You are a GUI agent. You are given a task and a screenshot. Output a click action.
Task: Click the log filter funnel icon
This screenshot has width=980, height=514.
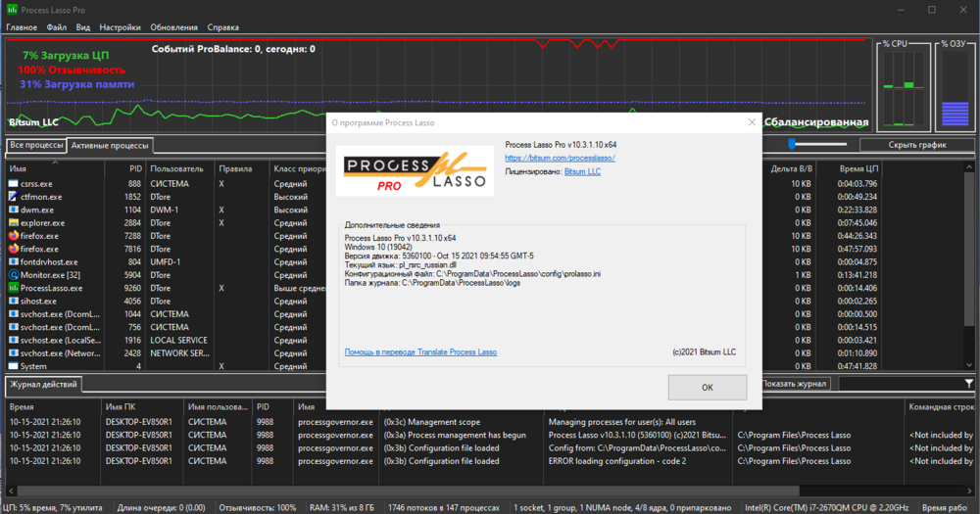(x=969, y=384)
